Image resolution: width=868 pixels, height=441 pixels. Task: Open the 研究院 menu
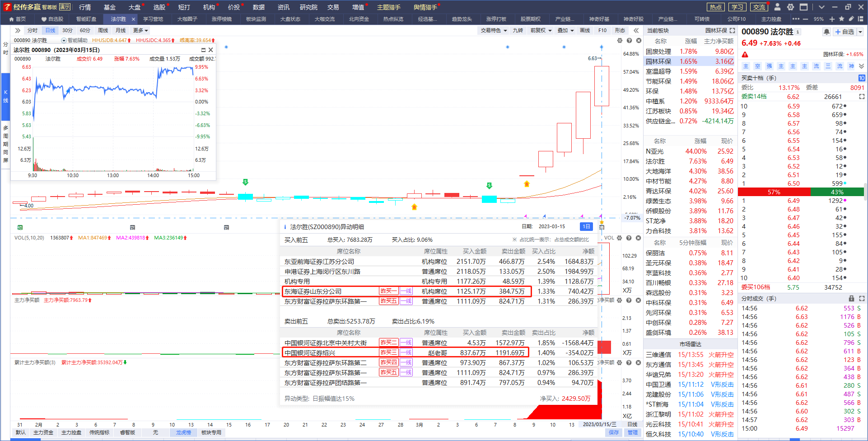point(308,7)
